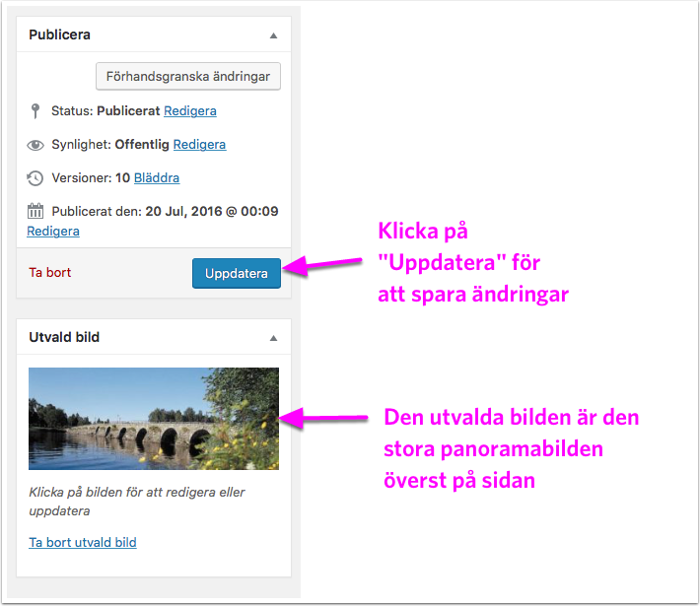This screenshot has width=700, height=606.
Task: Collapse the Utvald bild panel with its triangle
Action: (273, 338)
